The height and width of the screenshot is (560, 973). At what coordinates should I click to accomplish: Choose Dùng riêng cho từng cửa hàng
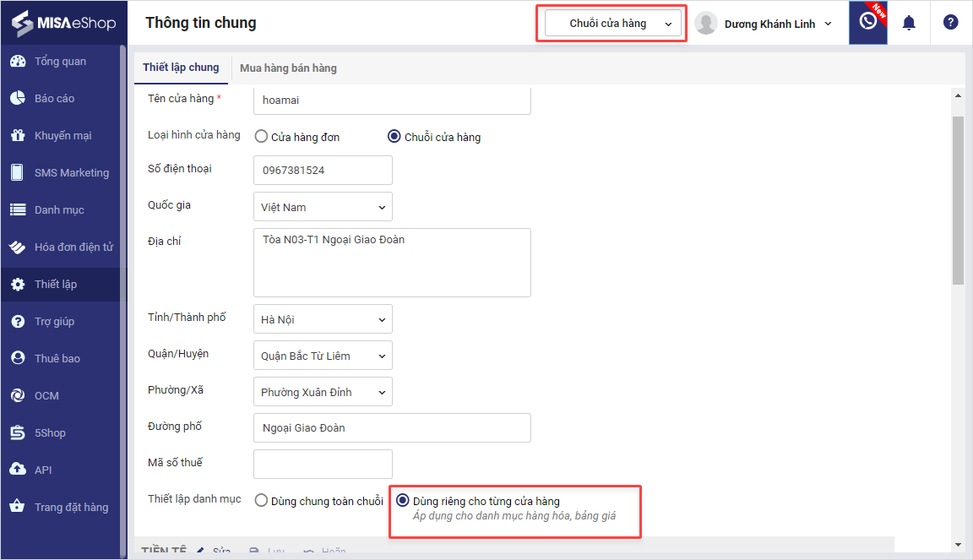point(403,500)
